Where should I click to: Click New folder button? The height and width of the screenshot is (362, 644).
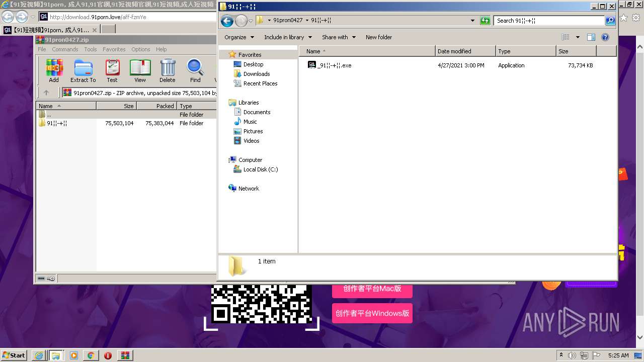(379, 37)
